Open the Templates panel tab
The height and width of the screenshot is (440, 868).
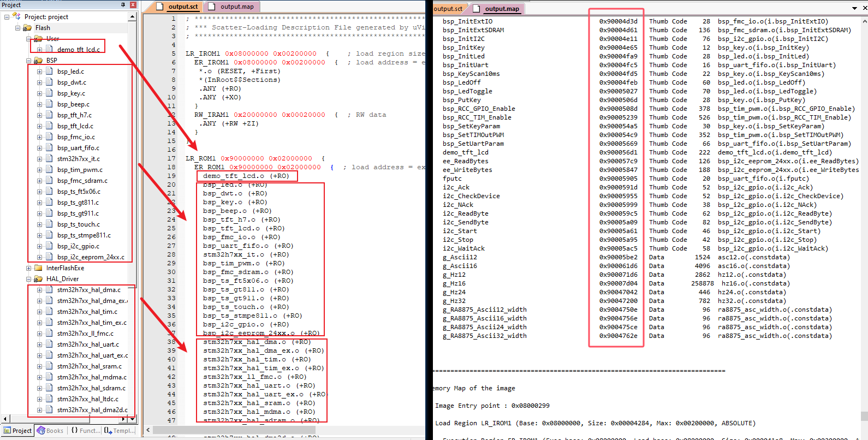(119, 431)
